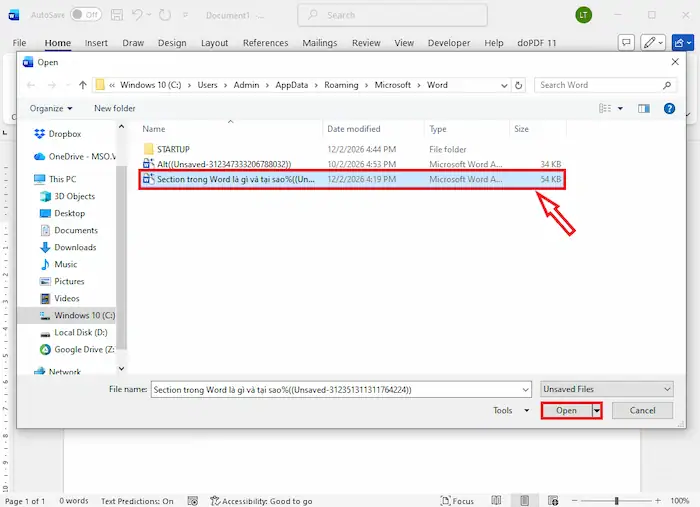The image size is (700, 507).
Task: Expand the Open button dropdown arrow
Action: pyautogui.click(x=597, y=411)
